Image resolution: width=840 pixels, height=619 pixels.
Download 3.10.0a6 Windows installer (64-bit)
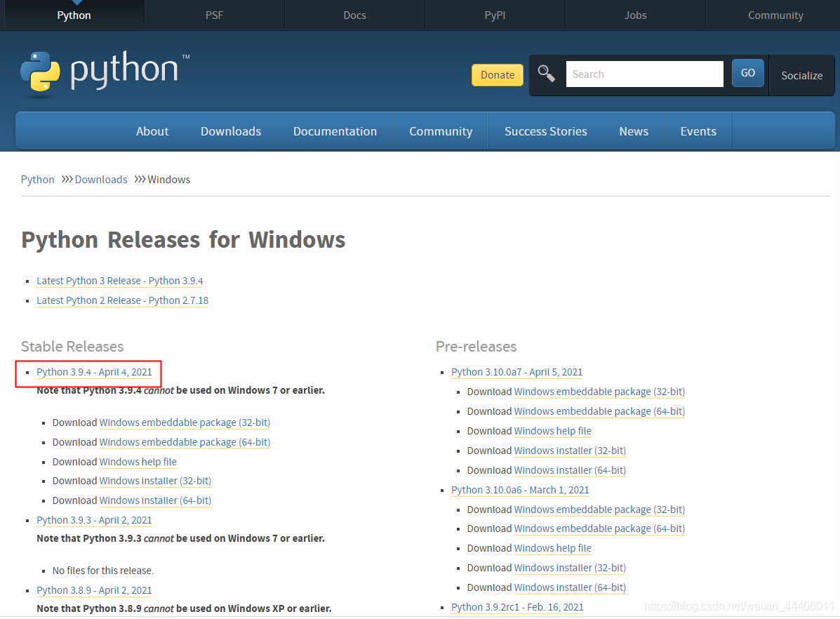point(570,587)
